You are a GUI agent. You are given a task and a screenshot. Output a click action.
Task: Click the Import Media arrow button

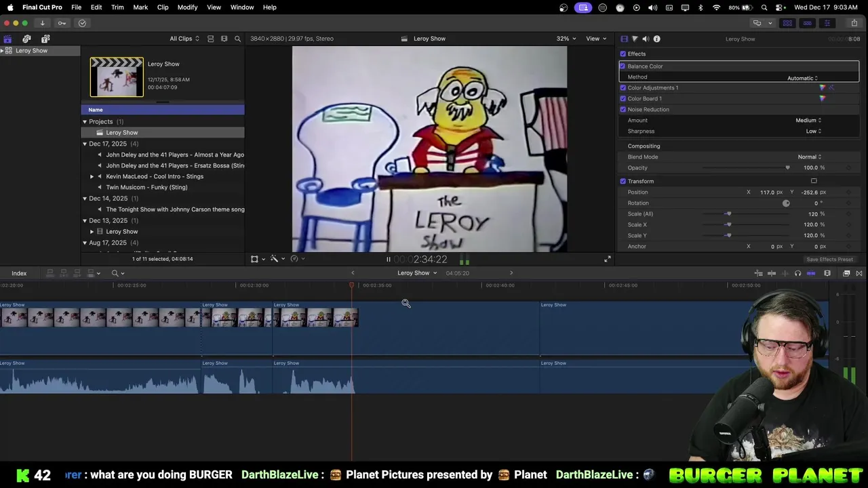tap(42, 23)
